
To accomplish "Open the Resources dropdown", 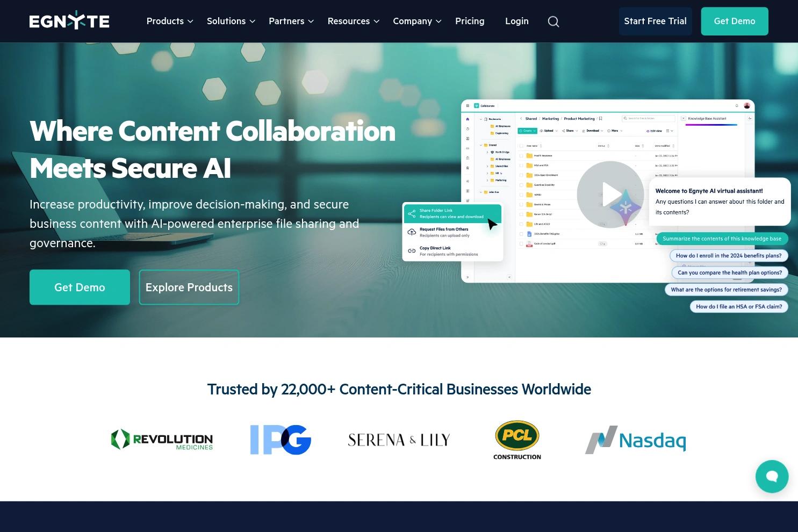I will click(354, 21).
